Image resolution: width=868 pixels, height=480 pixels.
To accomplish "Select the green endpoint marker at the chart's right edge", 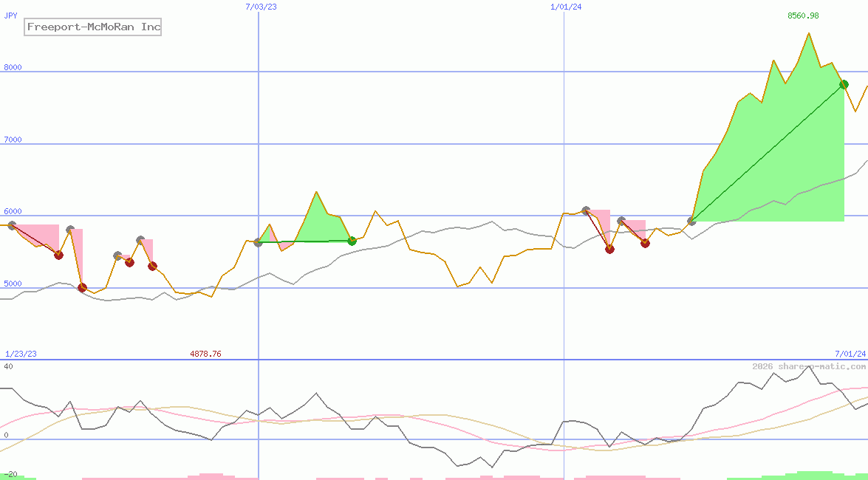I will 844,84.
